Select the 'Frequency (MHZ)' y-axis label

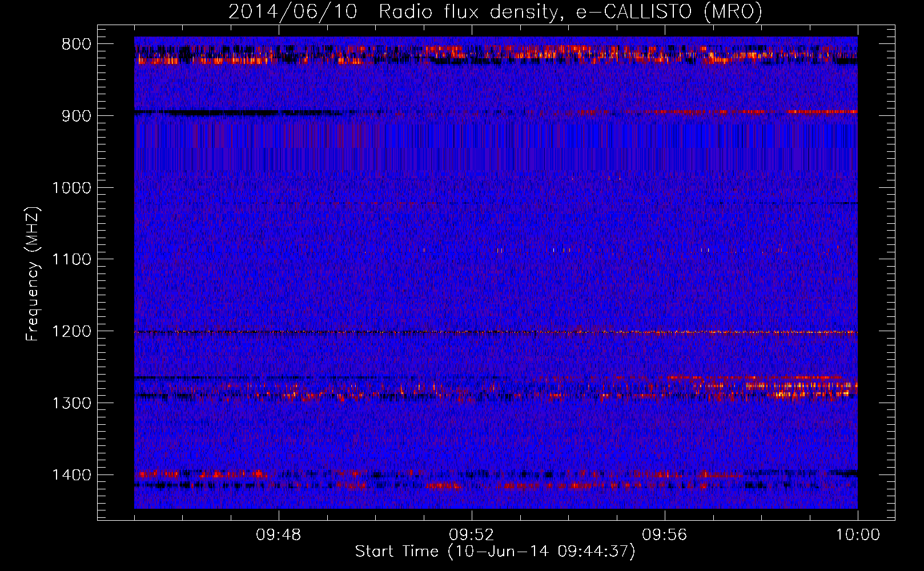pyautogui.click(x=33, y=274)
